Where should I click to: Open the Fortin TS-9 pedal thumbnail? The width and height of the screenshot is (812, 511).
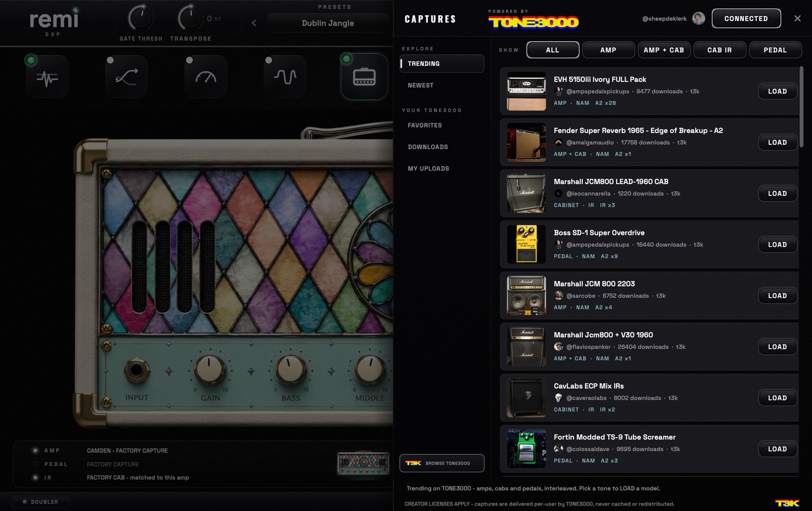[x=526, y=449]
